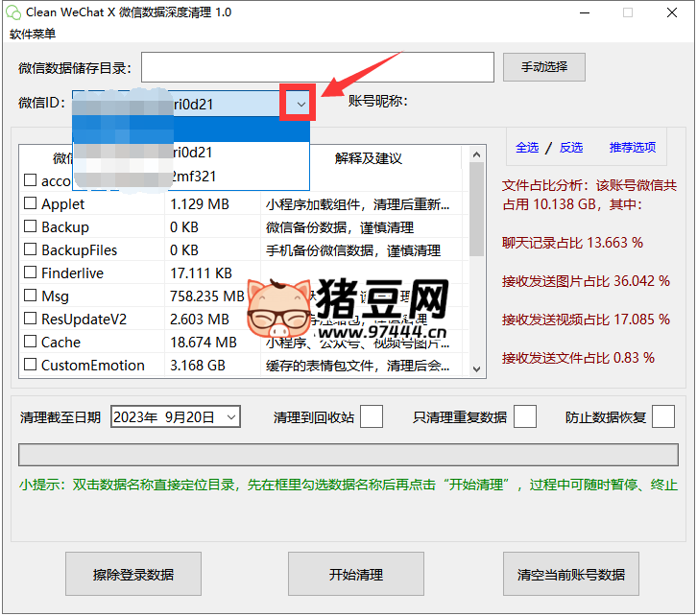
Task: Tick the Backup checkbox
Action: click(30, 226)
